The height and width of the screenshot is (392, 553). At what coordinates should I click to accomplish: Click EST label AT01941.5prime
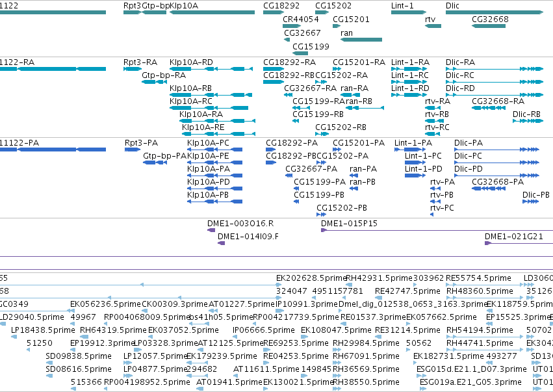click(229, 382)
